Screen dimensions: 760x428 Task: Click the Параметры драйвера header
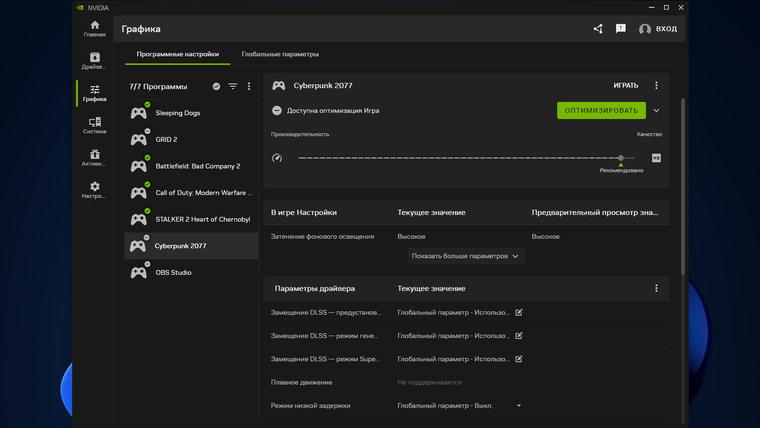pos(315,288)
